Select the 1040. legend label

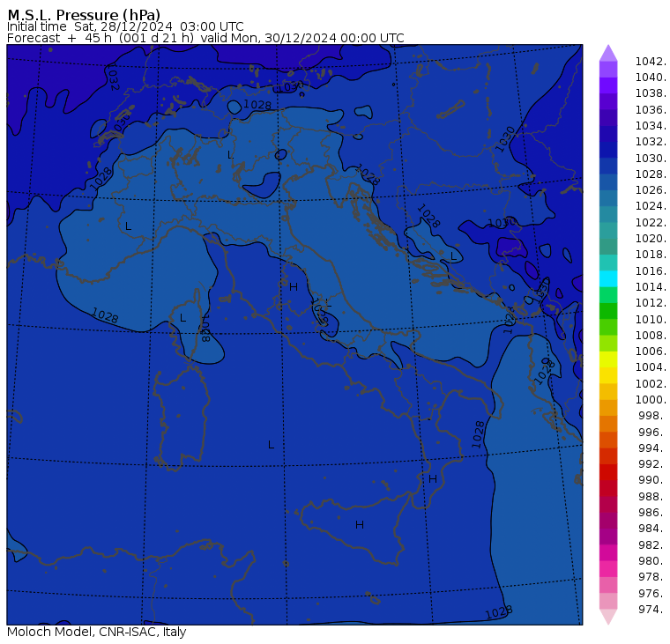[651, 78]
